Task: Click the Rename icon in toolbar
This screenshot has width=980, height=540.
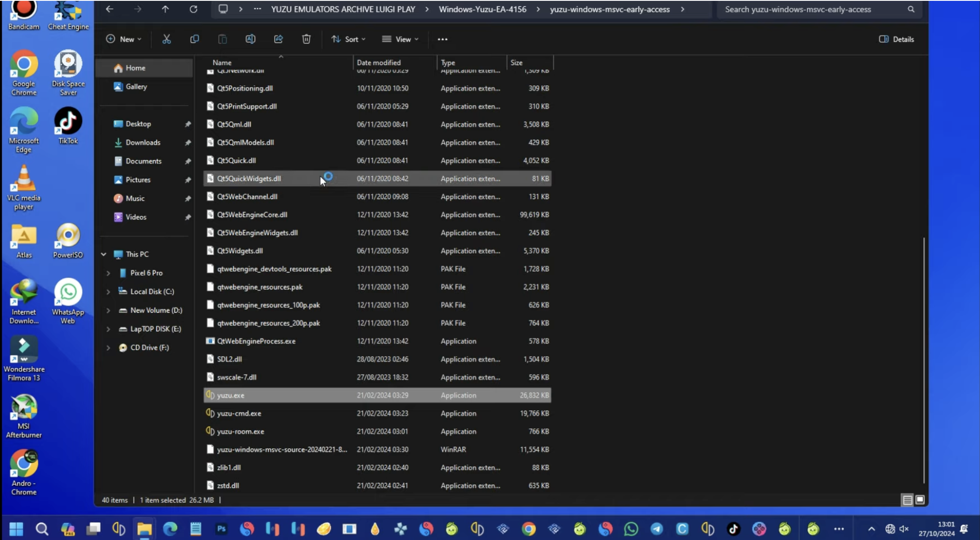Action: [250, 39]
